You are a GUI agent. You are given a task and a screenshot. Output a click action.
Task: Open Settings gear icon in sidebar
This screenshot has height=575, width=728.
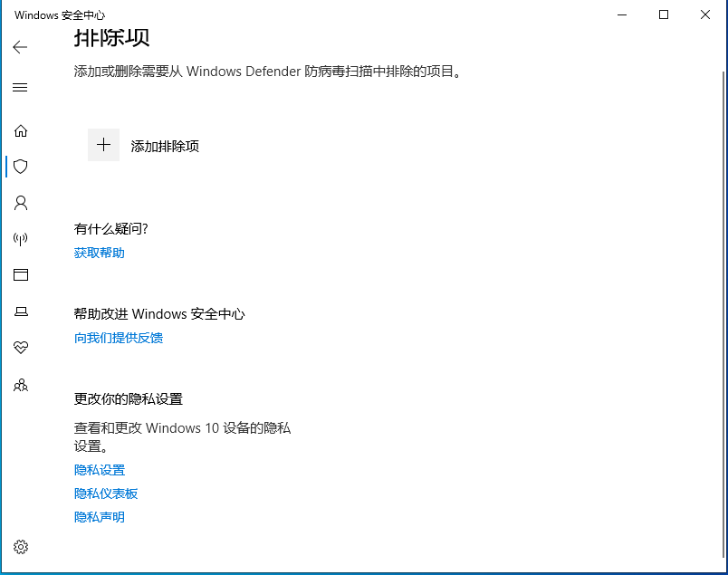point(21,547)
